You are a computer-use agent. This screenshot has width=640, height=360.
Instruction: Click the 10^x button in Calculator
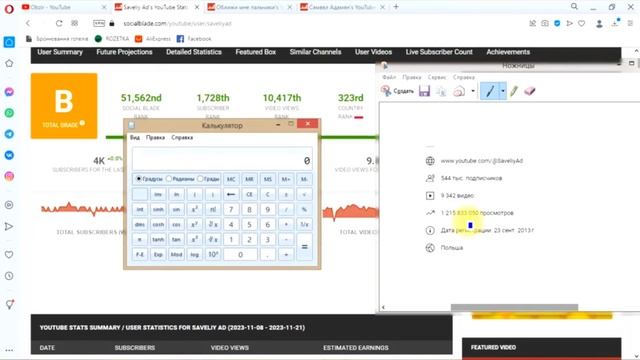click(213, 254)
